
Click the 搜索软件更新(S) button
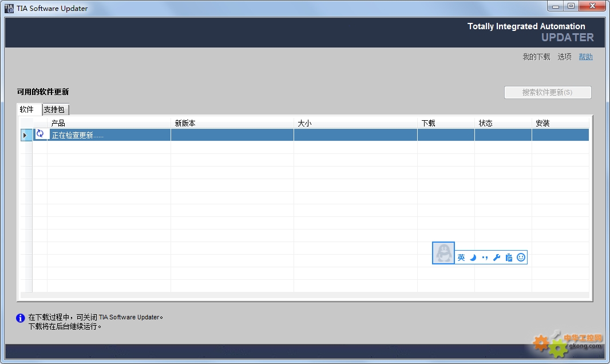[548, 93]
